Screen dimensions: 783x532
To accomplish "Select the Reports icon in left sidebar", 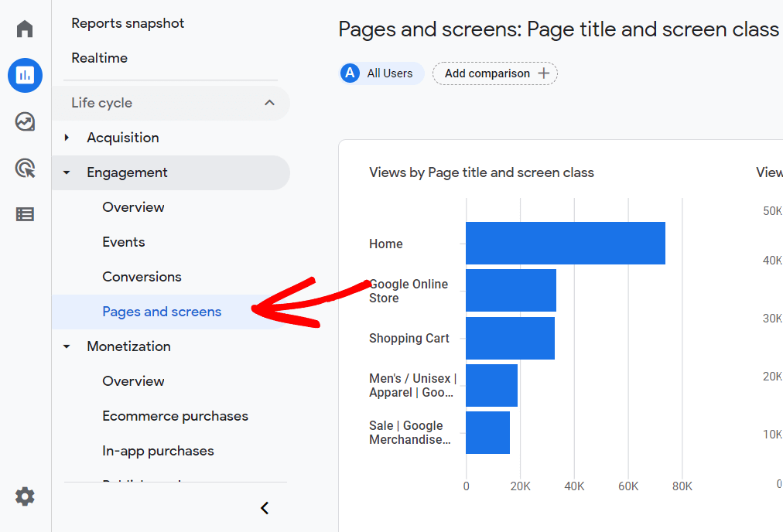I will coord(25,75).
